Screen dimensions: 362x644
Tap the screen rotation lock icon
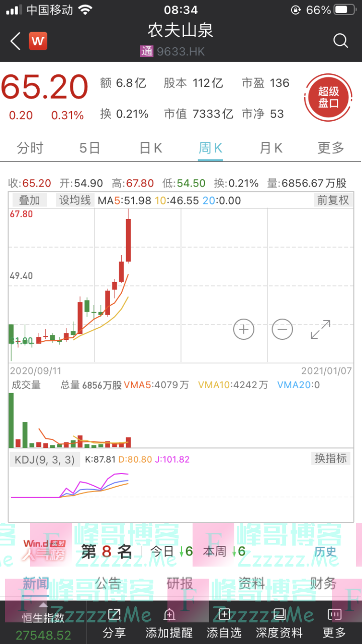click(x=295, y=10)
